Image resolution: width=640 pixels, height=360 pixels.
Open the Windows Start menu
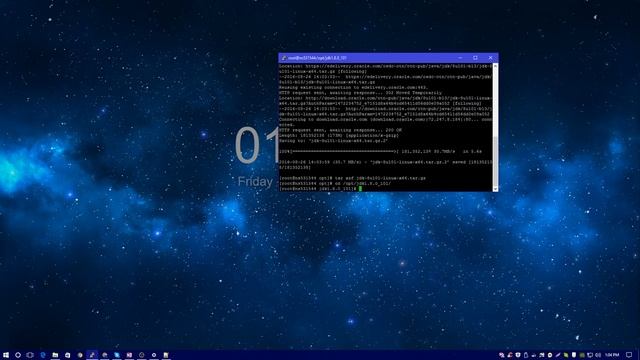[6, 355]
